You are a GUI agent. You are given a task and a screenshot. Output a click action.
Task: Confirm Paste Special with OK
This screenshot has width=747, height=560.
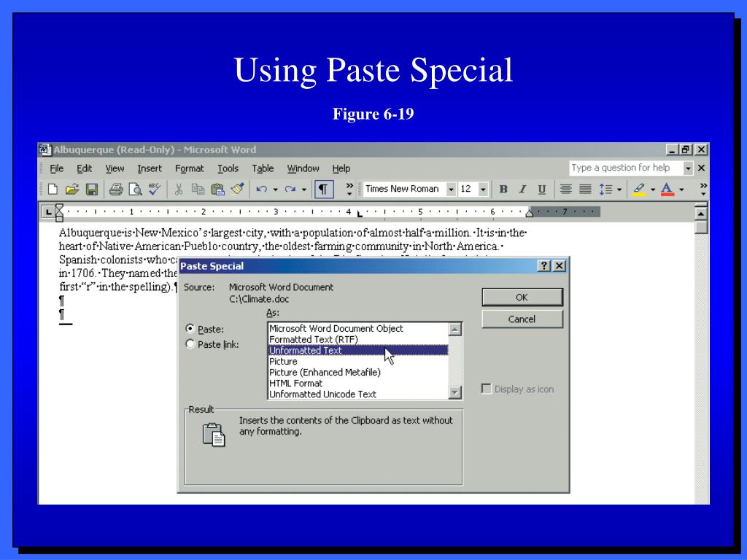(522, 297)
